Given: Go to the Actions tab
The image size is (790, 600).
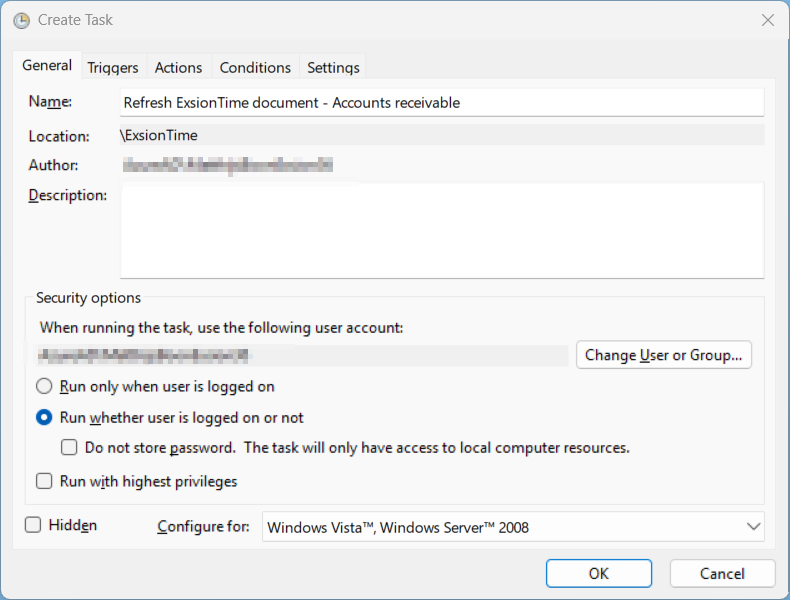Looking at the screenshot, I should point(178,67).
